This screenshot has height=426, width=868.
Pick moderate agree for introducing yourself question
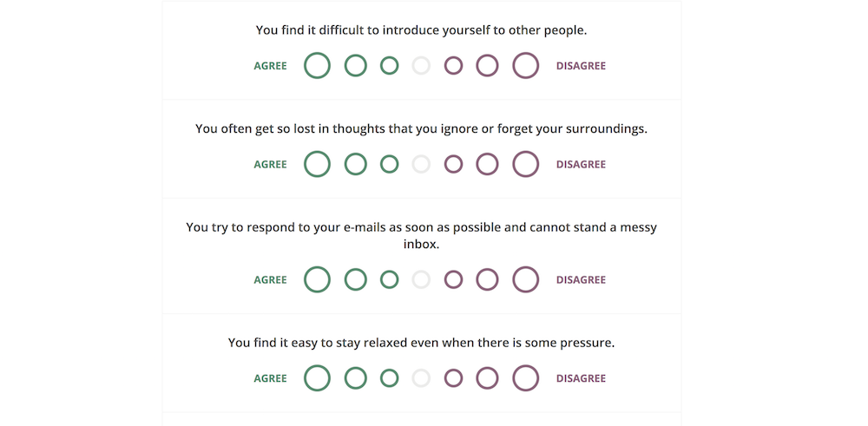[x=356, y=66]
